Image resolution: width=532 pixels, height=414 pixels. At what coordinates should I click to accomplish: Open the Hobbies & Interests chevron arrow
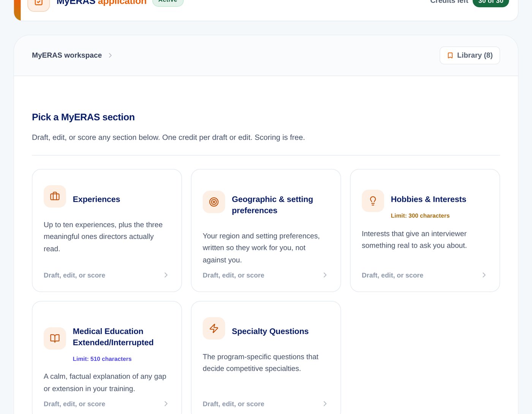point(484,275)
